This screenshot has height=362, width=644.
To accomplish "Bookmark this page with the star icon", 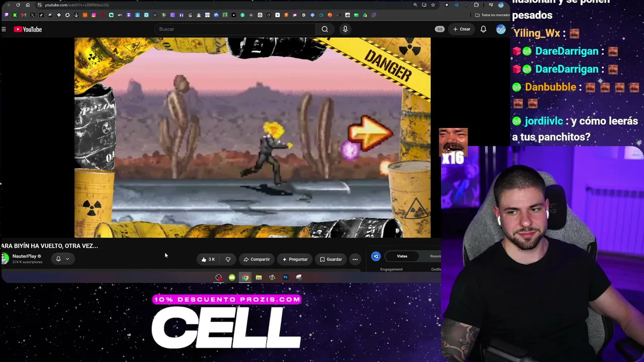I will [x=433, y=5].
